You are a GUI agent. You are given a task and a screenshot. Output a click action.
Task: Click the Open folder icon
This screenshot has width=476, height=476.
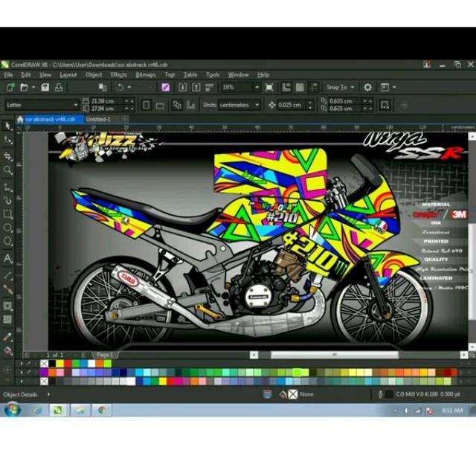[24, 88]
